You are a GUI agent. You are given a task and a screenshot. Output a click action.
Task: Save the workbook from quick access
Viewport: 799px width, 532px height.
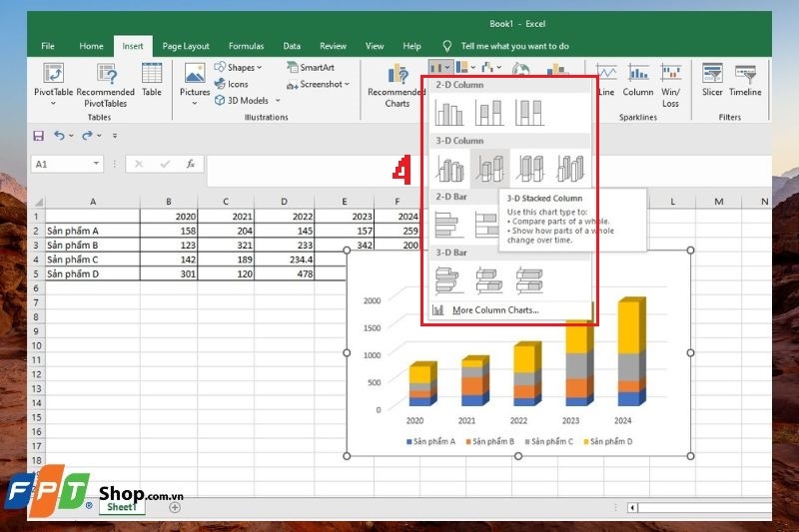click(38, 136)
